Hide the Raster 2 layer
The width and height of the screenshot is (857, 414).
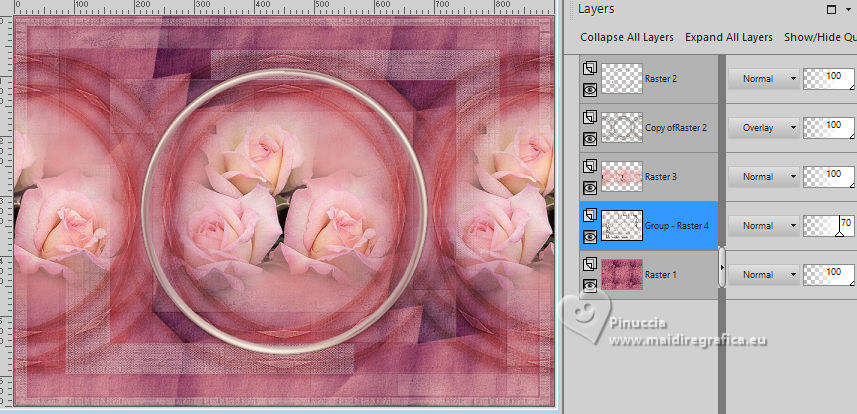(589, 90)
